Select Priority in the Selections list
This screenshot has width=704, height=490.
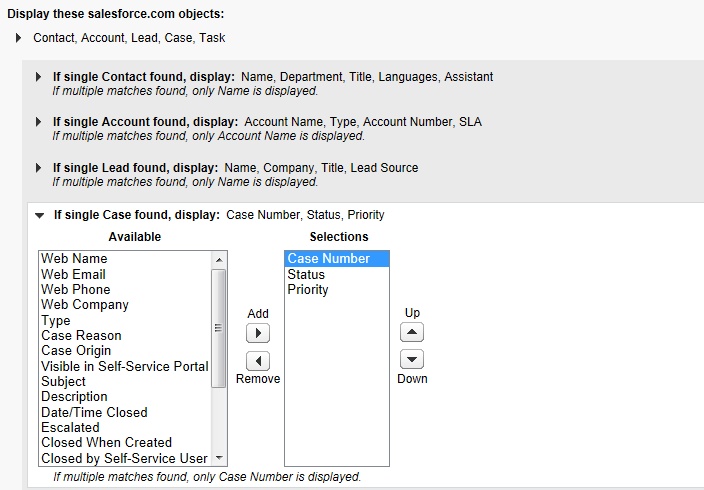point(307,290)
